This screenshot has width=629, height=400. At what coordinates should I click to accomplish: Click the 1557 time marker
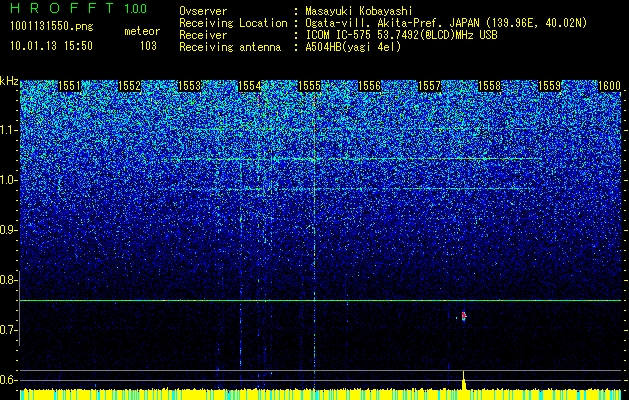coord(430,86)
